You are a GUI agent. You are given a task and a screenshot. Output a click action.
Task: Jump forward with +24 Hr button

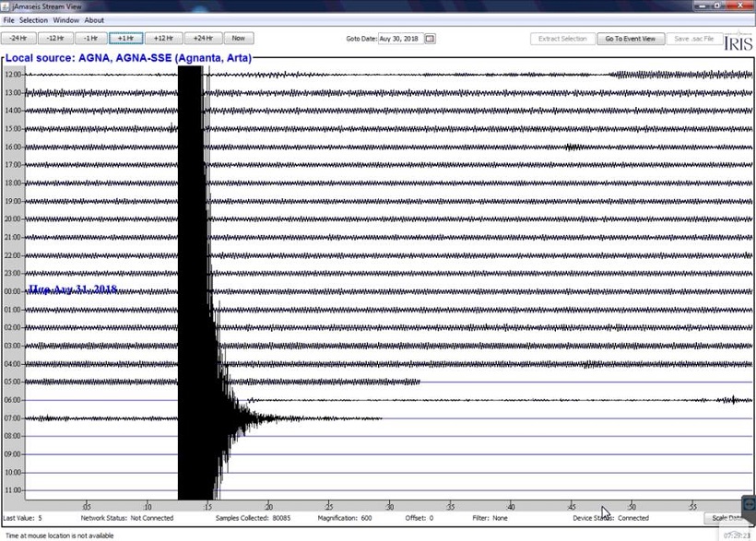pos(203,39)
